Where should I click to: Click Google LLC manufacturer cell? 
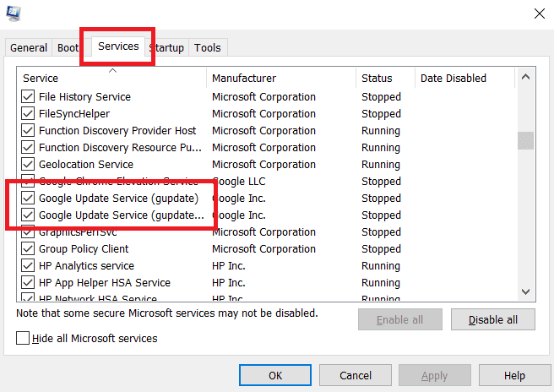click(239, 182)
